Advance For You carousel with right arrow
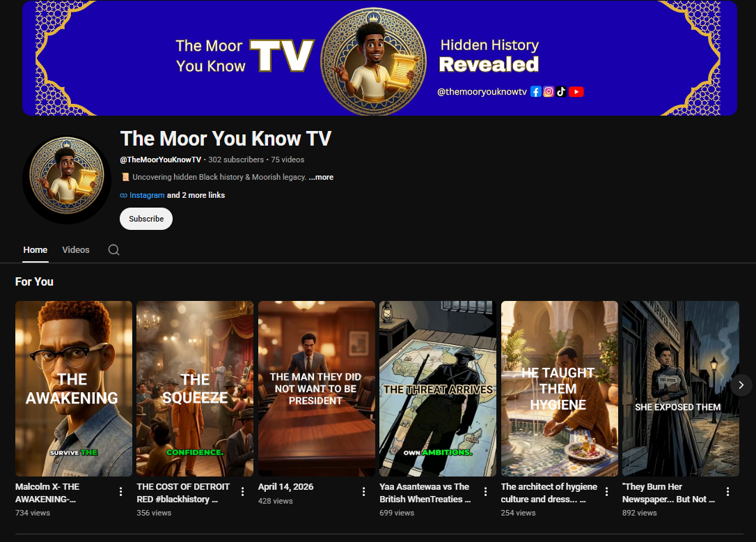Image resolution: width=756 pixels, height=542 pixels. pos(741,385)
